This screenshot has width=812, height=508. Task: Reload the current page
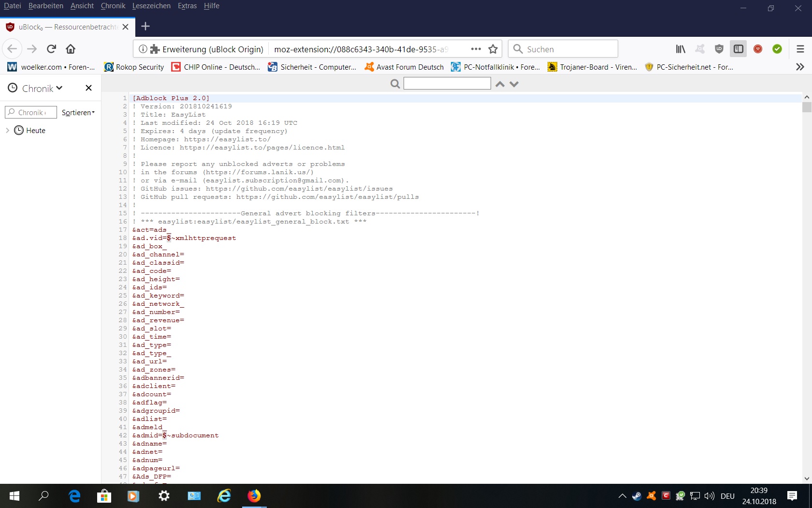tap(52, 49)
